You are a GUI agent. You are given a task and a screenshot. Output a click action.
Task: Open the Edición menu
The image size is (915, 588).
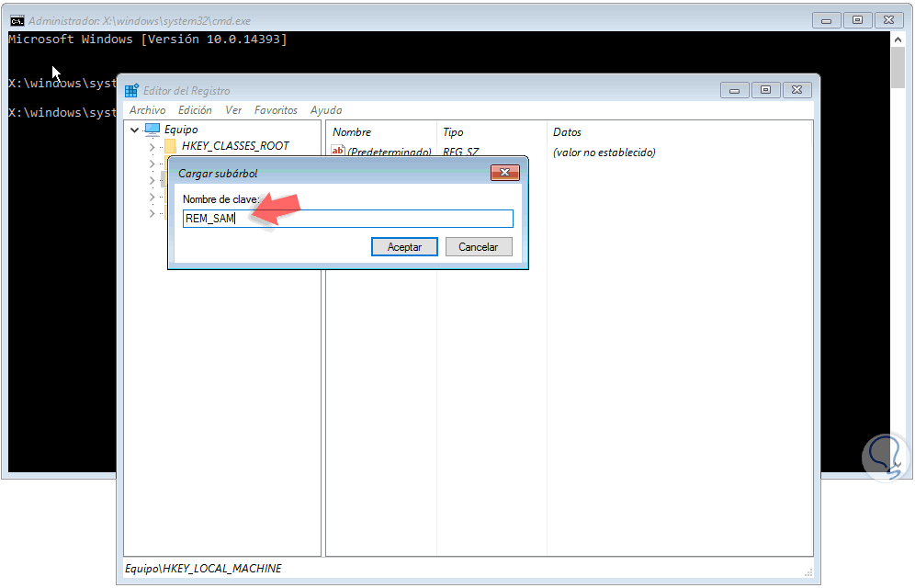(195, 110)
